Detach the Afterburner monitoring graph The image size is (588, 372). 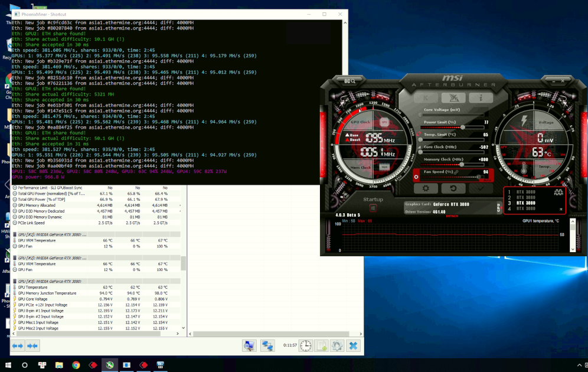tap(452, 216)
